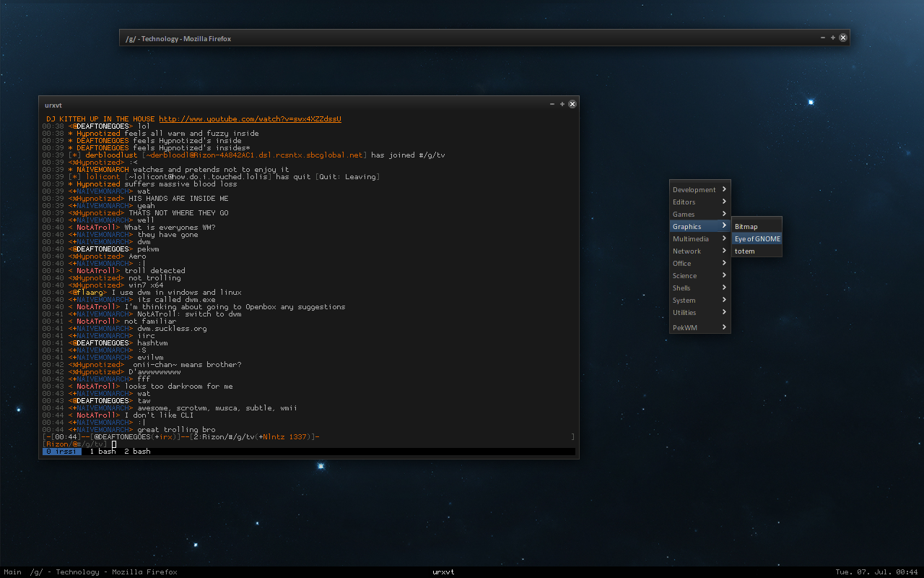This screenshot has width=924, height=578.
Task: Open the Games menu entry
Action: pos(684,215)
